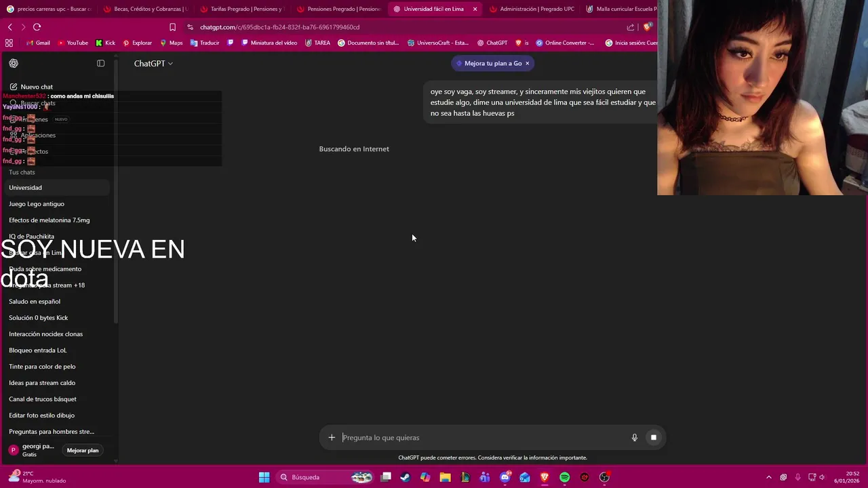Switch to Tarifas Pregrado tab
868x488 pixels.
[241, 9]
